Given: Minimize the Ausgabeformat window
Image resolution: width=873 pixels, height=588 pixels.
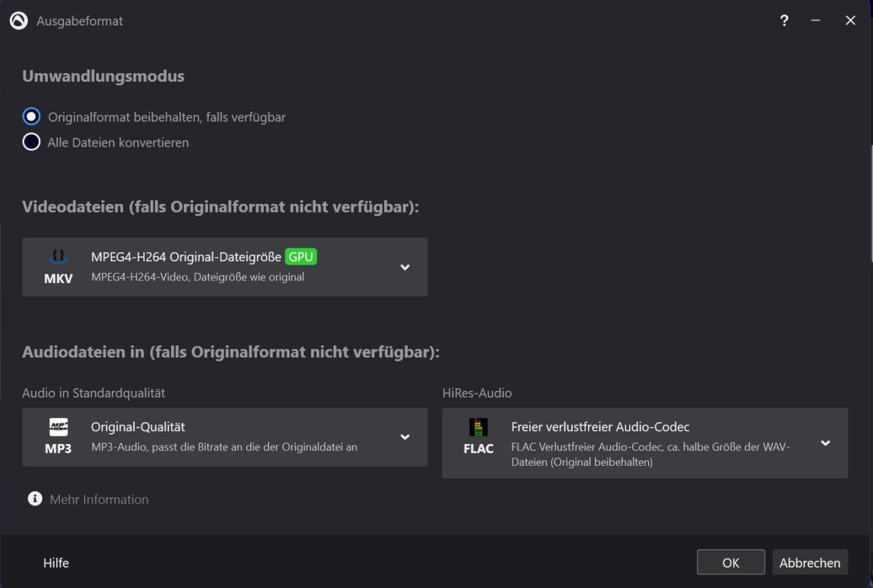Looking at the screenshot, I should [816, 20].
